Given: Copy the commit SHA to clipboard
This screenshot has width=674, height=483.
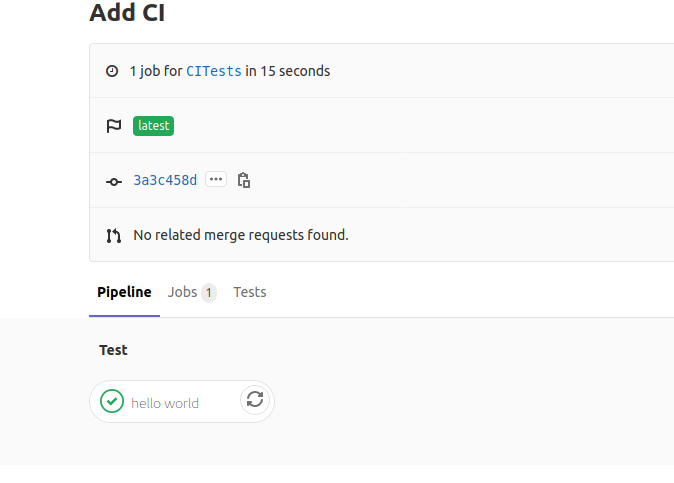Looking at the screenshot, I should coord(243,180).
